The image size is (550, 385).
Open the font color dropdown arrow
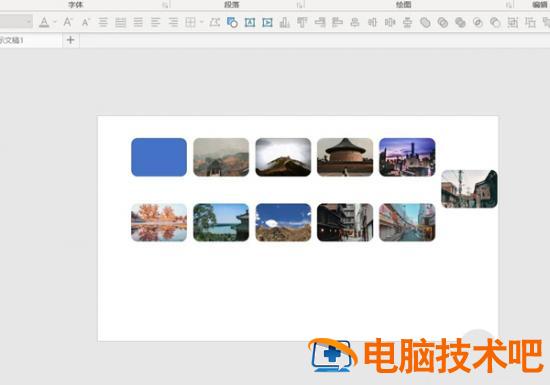click(55, 22)
